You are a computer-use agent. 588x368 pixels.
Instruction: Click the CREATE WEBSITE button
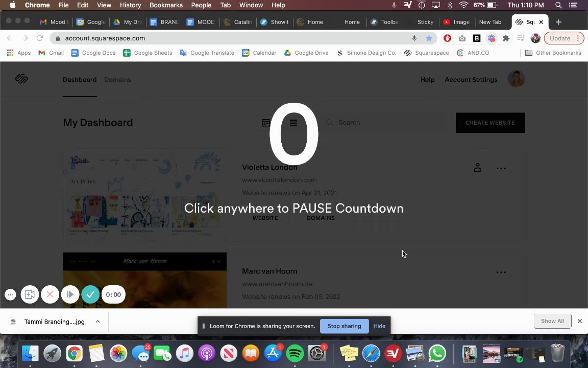click(490, 123)
